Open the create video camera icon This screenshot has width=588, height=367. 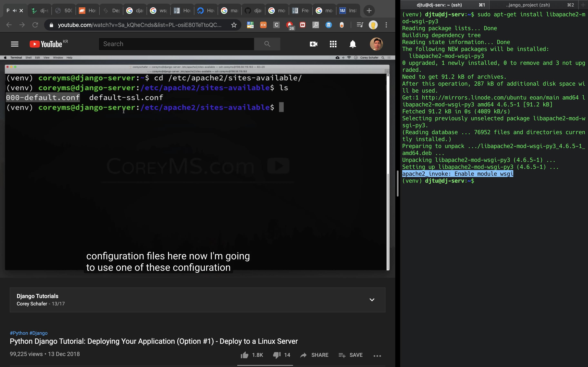click(313, 44)
